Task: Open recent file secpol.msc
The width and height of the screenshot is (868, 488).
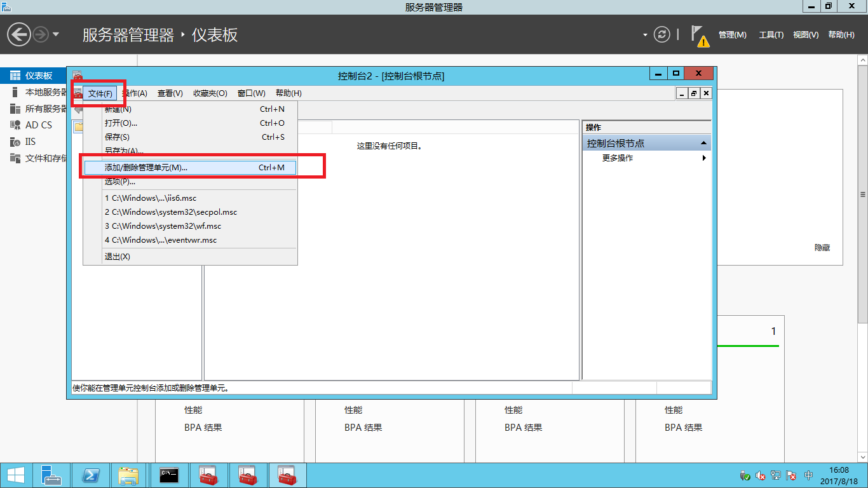Action: pos(171,212)
